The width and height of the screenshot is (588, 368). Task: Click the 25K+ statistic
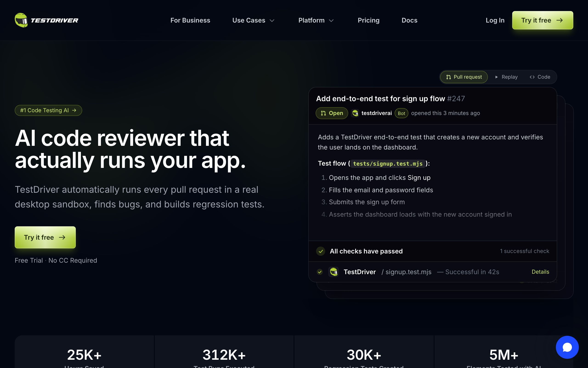84,355
